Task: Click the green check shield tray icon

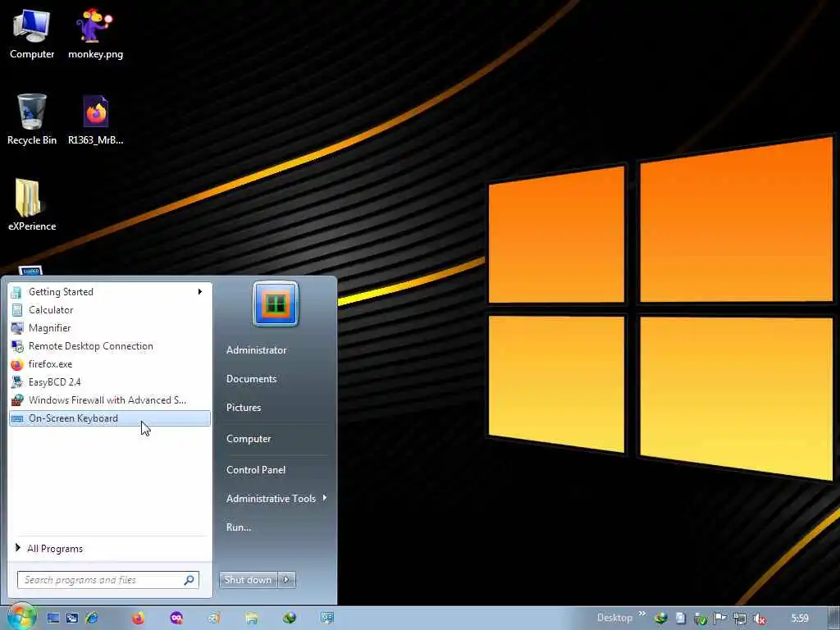Action: click(701, 619)
